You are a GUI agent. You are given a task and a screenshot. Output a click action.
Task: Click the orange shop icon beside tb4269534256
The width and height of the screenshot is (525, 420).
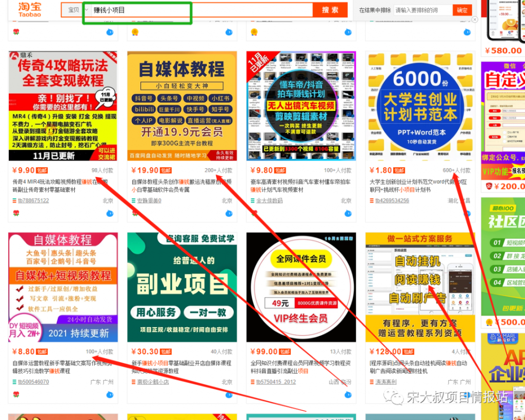tap(372, 201)
